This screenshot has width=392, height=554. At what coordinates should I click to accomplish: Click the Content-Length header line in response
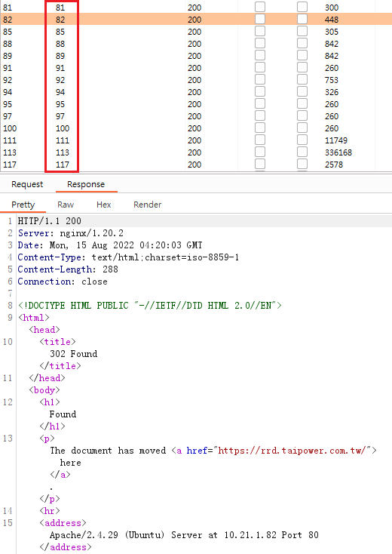[x=68, y=269]
